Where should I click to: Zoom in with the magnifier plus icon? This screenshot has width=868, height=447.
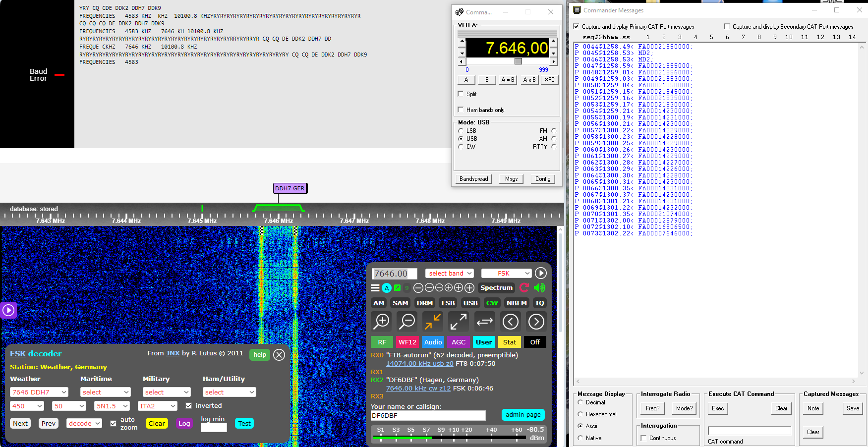point(382,322)
